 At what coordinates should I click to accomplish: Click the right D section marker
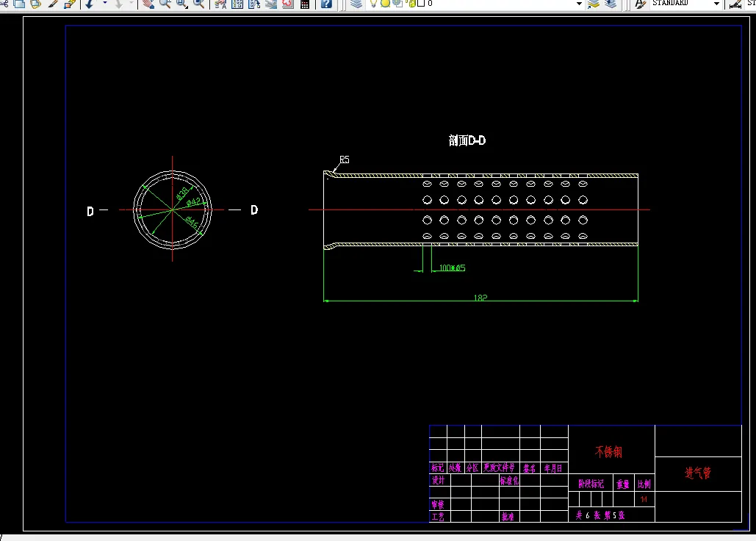(x=254, y=209)
